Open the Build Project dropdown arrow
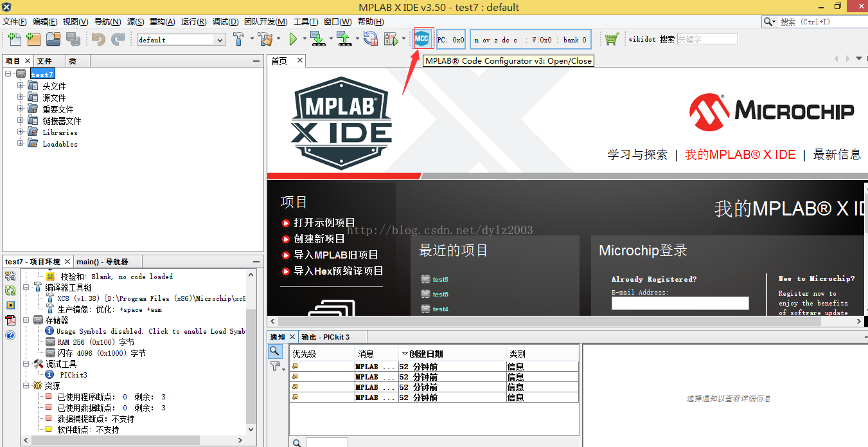The height and width of the screenshot is (447, 868). (251, 39)
